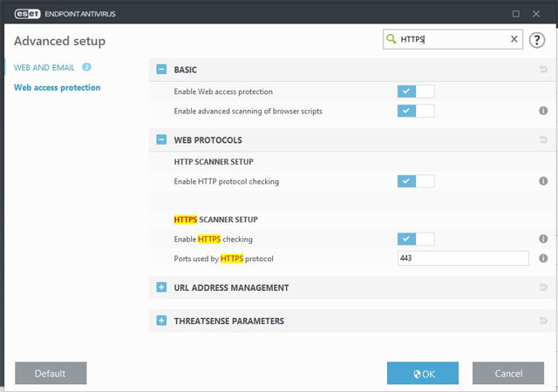The height and width of the screenshot is (392, 558).
Task: Click the Default button
Action: [x=51, y=373]
